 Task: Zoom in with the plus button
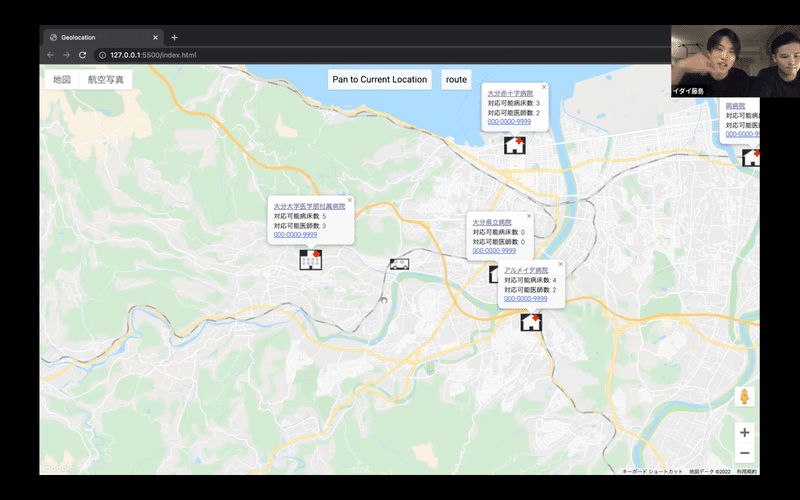click(x=744, y=433)
